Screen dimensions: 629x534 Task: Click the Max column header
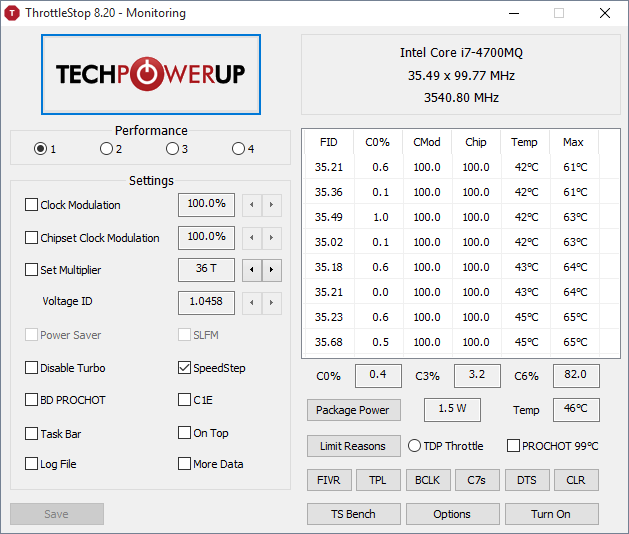coord(574,142)
